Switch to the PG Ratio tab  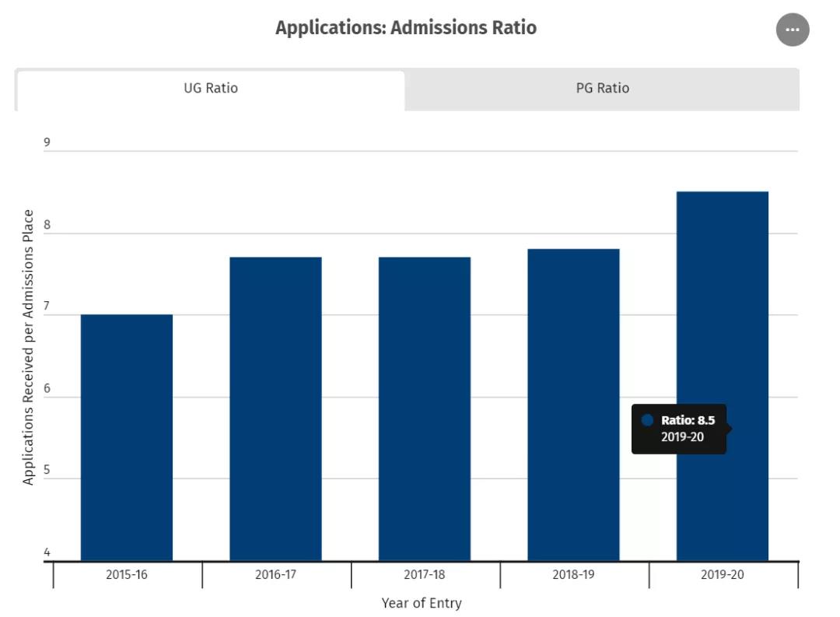[x=602, y=89]
